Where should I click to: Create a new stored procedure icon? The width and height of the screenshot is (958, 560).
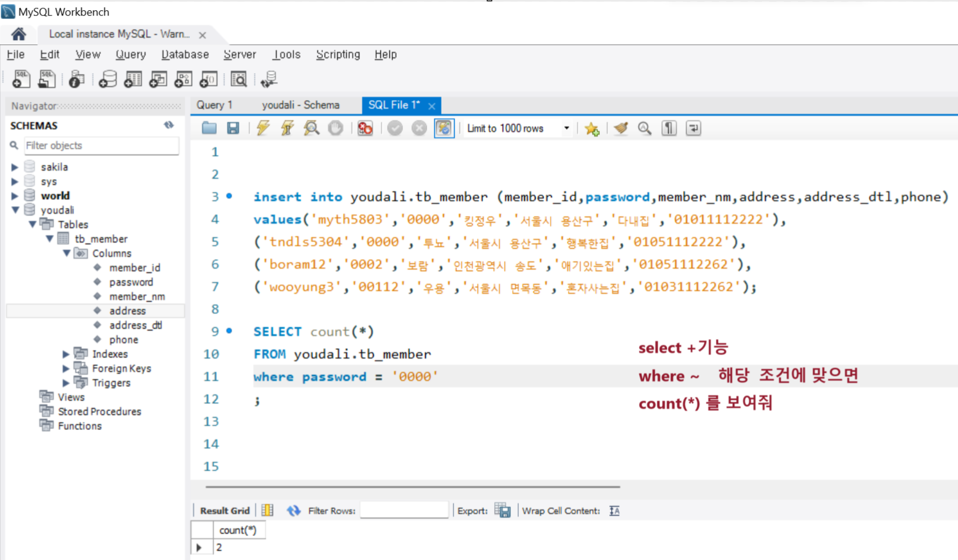tap(183, 79)
